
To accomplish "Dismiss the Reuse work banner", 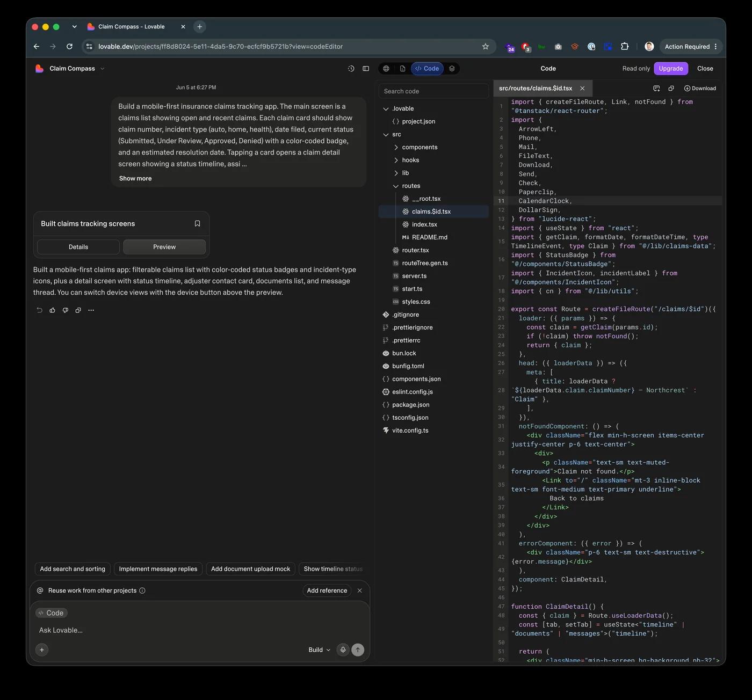I will [360, 590].
